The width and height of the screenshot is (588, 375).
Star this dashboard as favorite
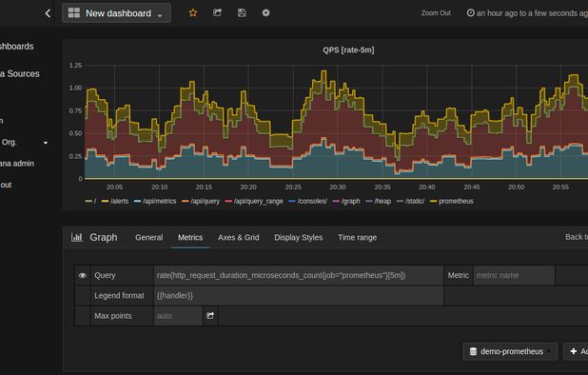tap(193, 13)
